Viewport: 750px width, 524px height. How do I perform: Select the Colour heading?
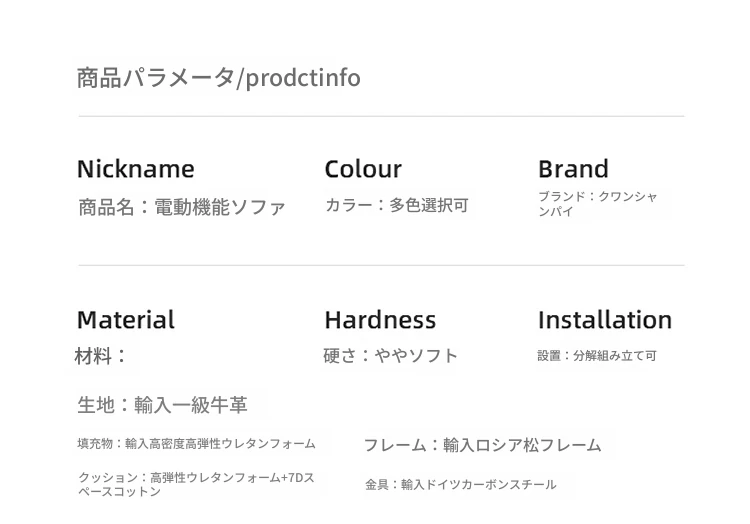point(363,169)
